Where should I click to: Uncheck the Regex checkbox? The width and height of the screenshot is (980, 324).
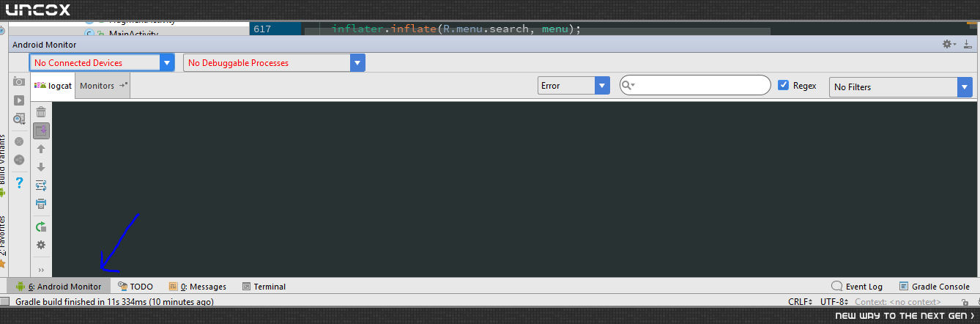click(783, 85)
